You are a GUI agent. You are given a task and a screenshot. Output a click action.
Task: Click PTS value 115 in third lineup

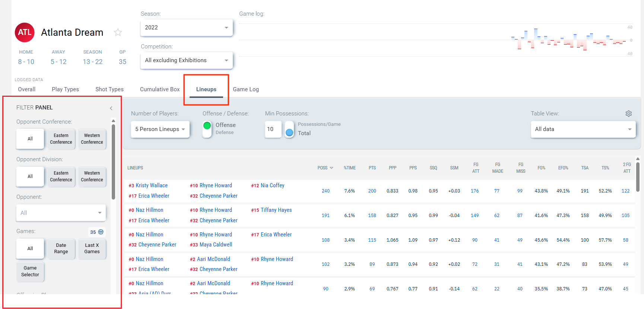(x=372, y=240)
